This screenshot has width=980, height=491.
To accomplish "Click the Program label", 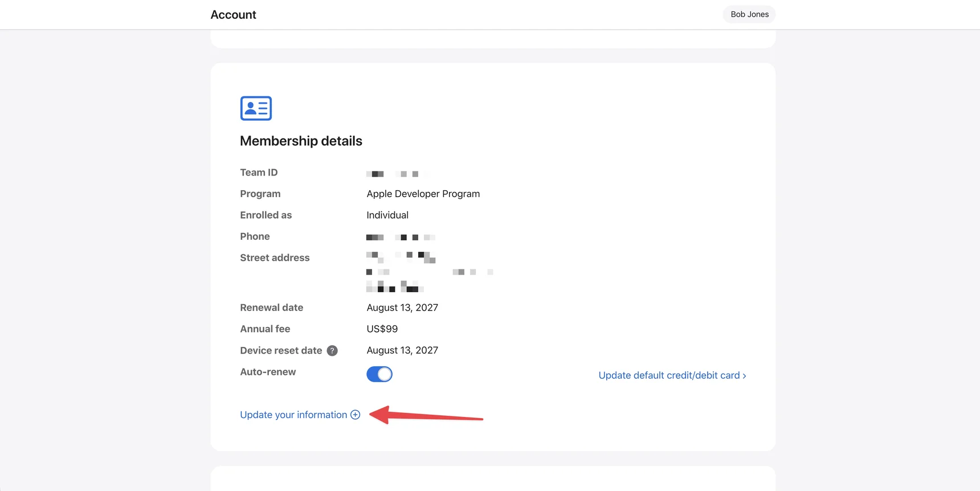I will click(x=260, y=194).
